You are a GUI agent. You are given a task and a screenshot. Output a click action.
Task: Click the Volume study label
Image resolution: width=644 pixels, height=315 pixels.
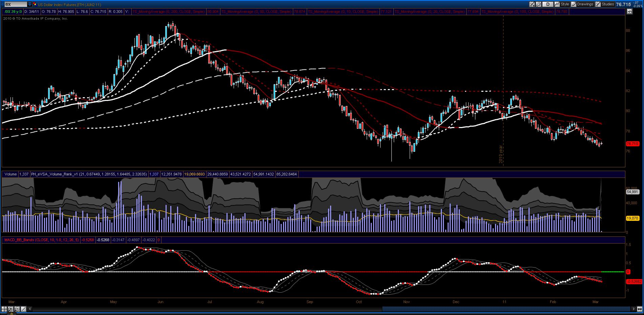10,174
